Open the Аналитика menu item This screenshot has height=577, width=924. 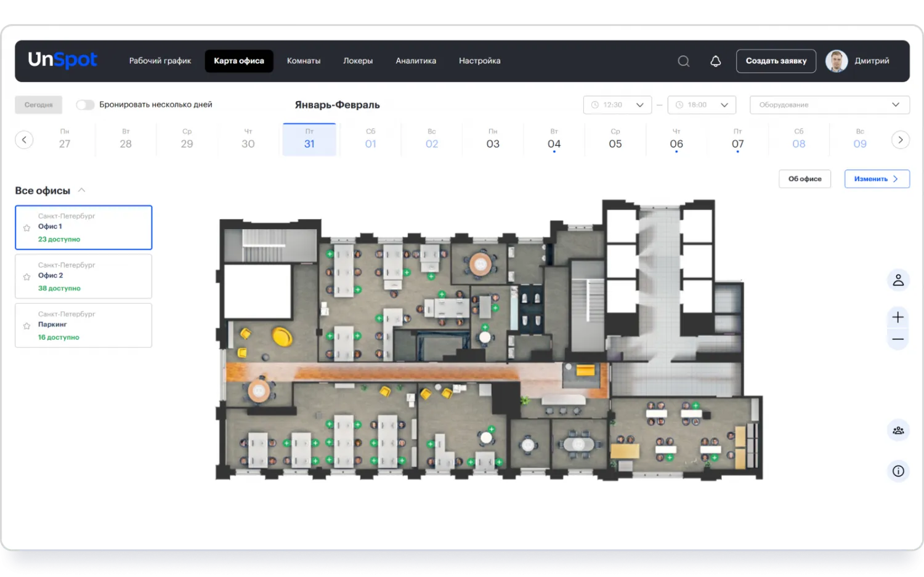coord(416,61)
